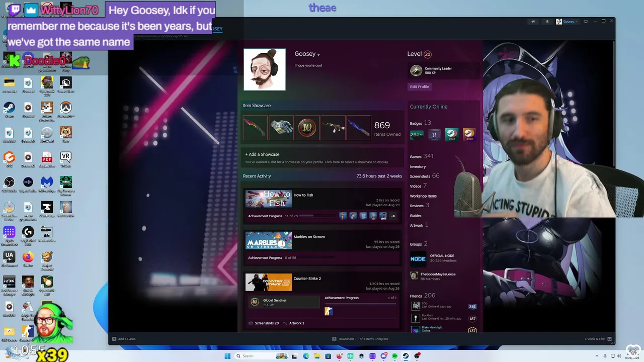This screenshot has height=362, width=644.
Task: Open the Friends 206 link
Action: (423, 296)
